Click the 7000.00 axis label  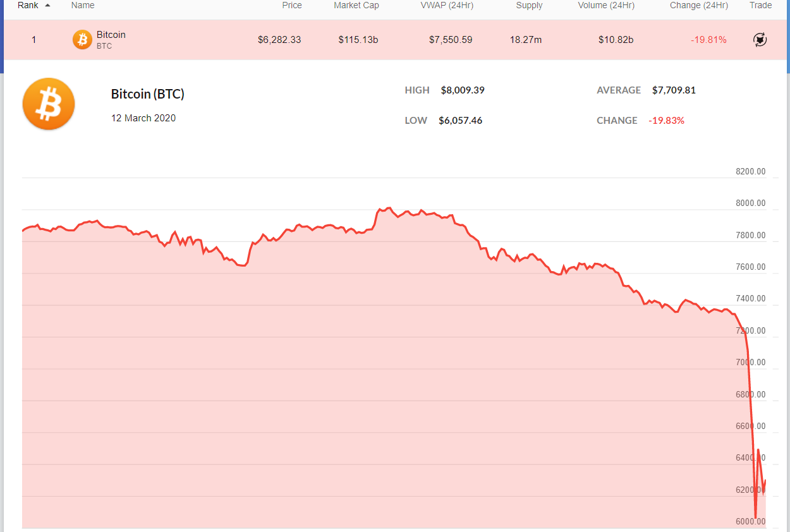click(751, 363)
